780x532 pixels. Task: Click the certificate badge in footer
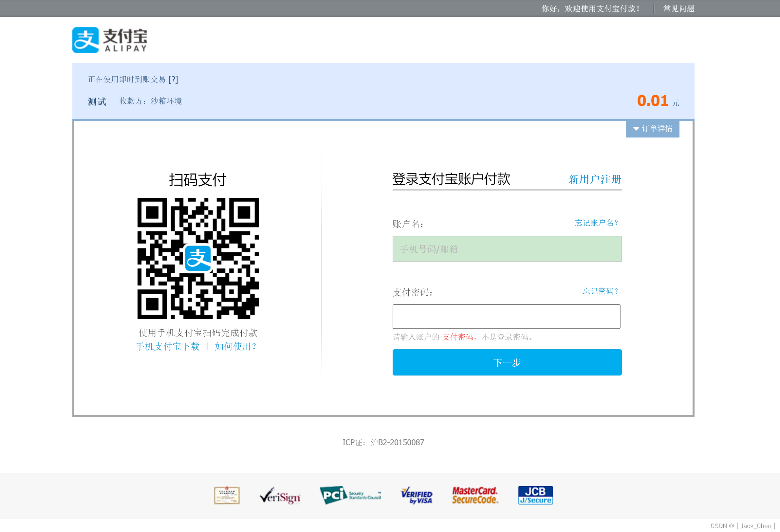pos(227,495)
